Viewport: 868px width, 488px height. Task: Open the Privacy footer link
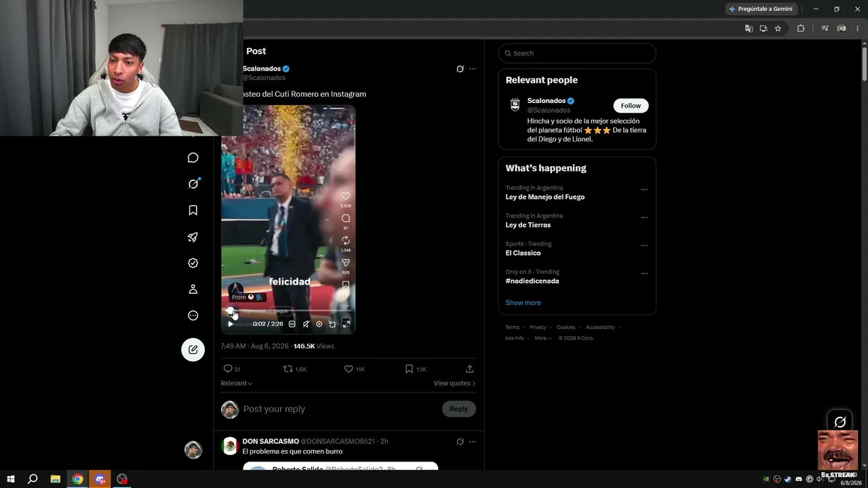pyautogui.click(x=538, y=327)
